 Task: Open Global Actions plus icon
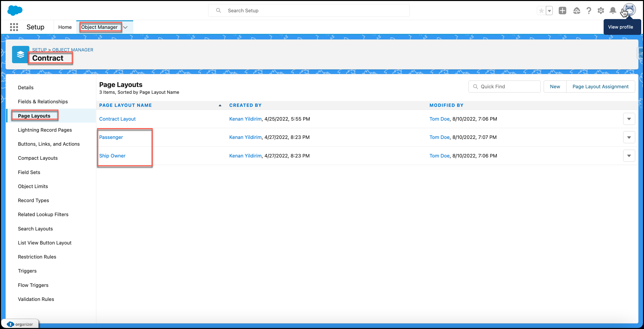click(x=562, y=11)
